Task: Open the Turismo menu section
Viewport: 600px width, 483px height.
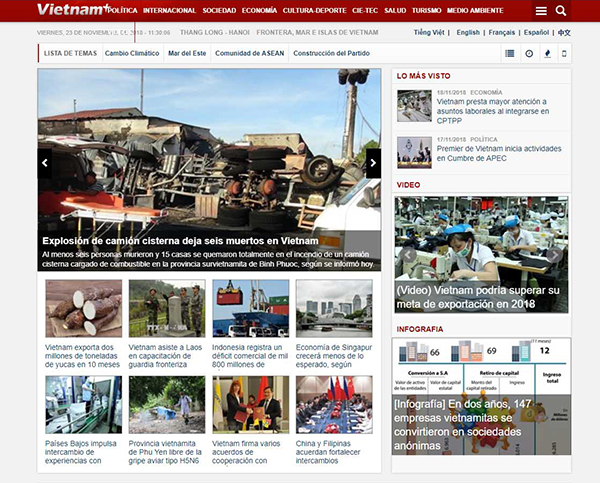Action: pyautogui.click(x=426, y=10)
